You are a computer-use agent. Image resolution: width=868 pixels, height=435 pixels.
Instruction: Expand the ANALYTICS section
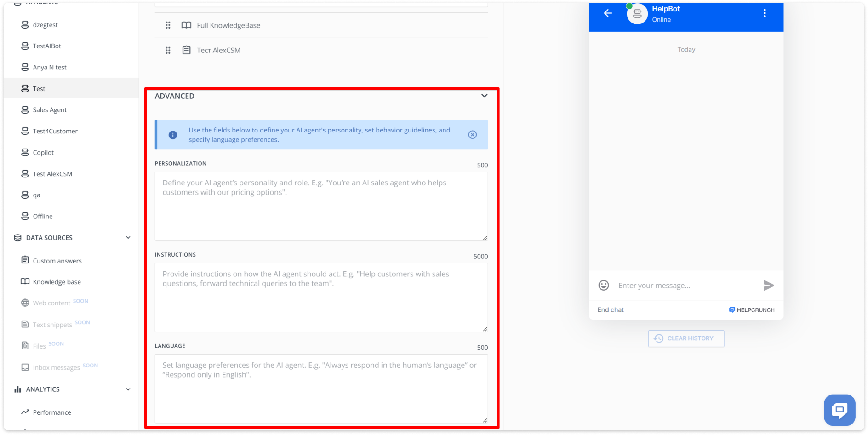tap(128, 389)
